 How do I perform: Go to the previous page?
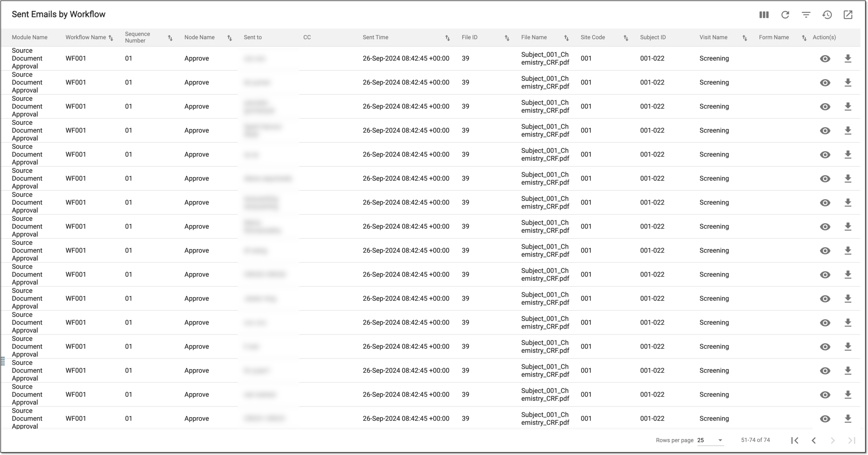pos(814,440)
